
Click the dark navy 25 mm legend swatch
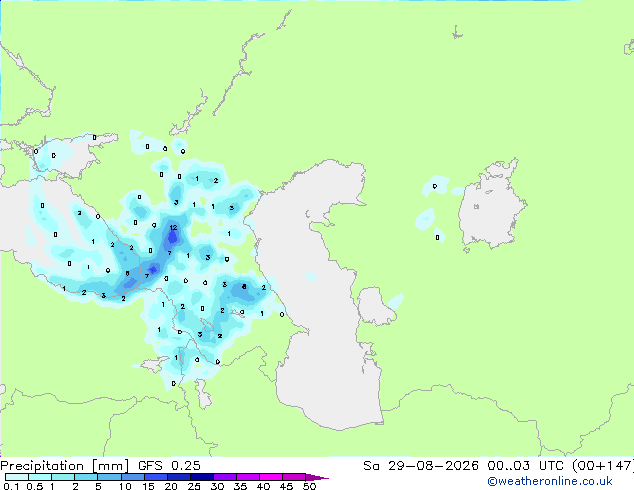[x=202, y=477]
